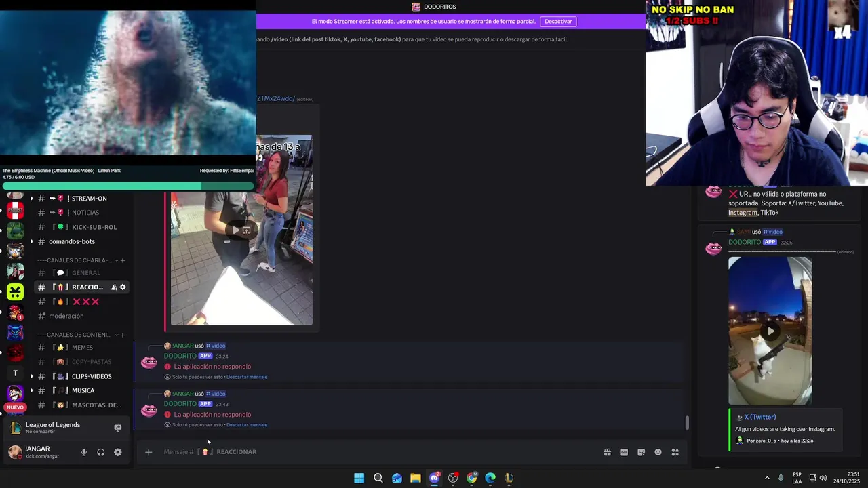Expand CLIPS-VIDEOS channel threads arrow
The width and height of the screenshot is (868, 488).
[31, 376]
